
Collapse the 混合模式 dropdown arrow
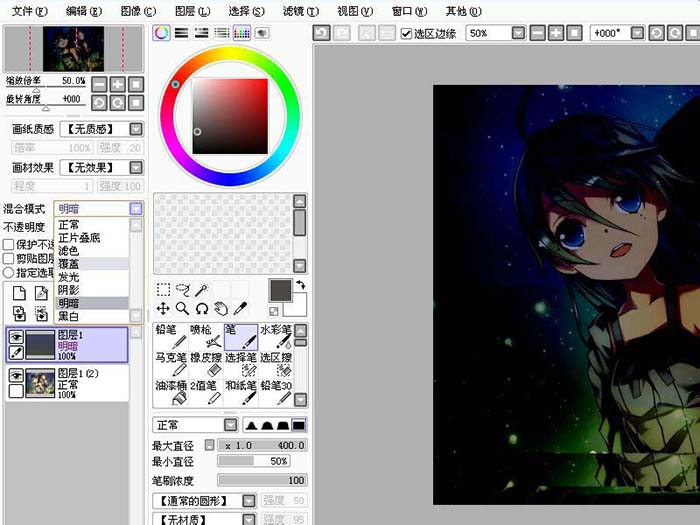pyautogui.click(x=136, y=208)
